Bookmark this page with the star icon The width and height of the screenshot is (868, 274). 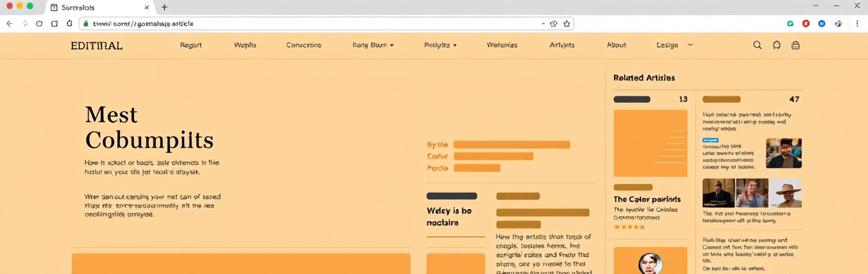tap(567, 24)
